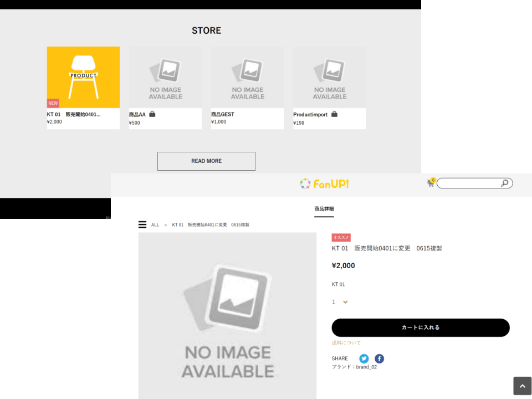Screen dimensions: 532x399
Task: Click the shopping cart icon
Action: tap(431, 183)
